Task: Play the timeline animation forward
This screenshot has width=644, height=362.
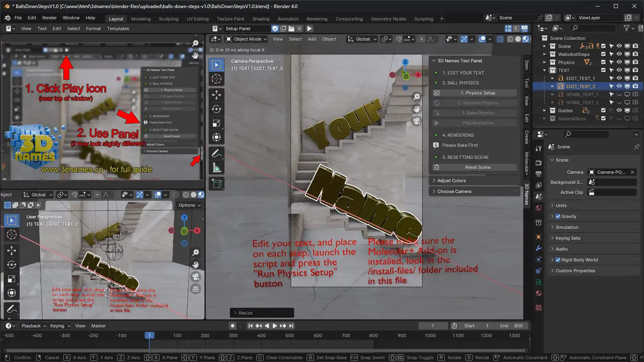Action: (x=275, y=326)
